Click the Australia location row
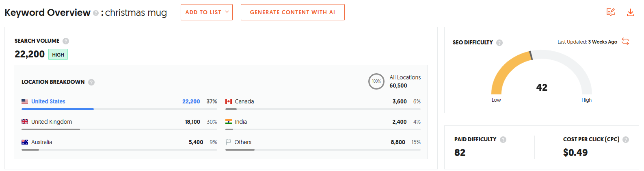 coord(41,142)
